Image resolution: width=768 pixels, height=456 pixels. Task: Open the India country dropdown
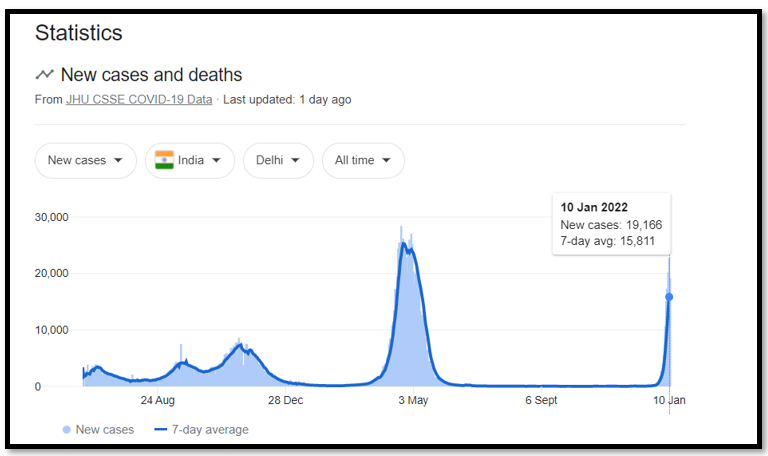(190, 160)
